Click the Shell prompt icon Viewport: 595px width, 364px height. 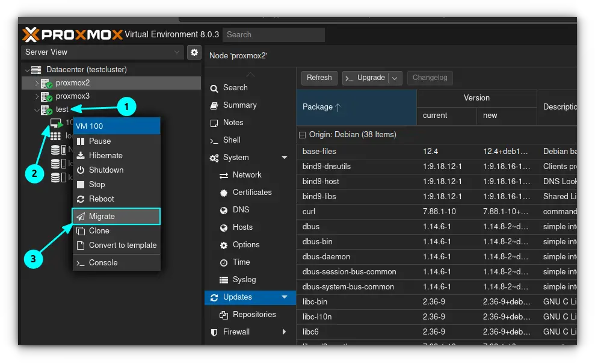[214, 141]
